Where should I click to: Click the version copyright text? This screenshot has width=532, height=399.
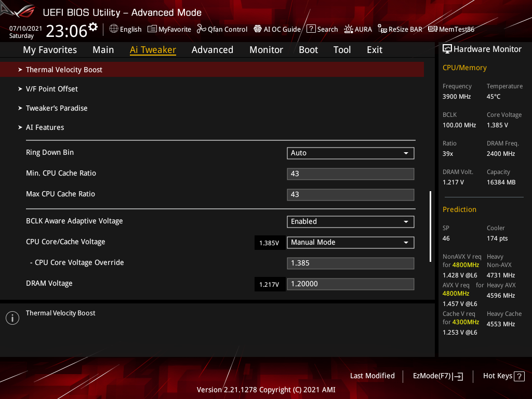coord(266,390)
